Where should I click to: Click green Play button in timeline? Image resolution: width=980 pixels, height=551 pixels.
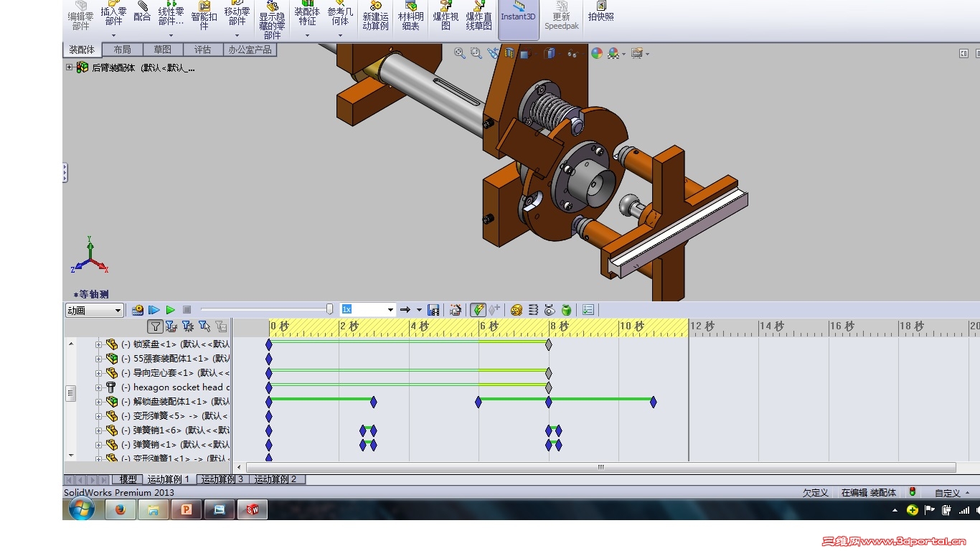(171, 310)
